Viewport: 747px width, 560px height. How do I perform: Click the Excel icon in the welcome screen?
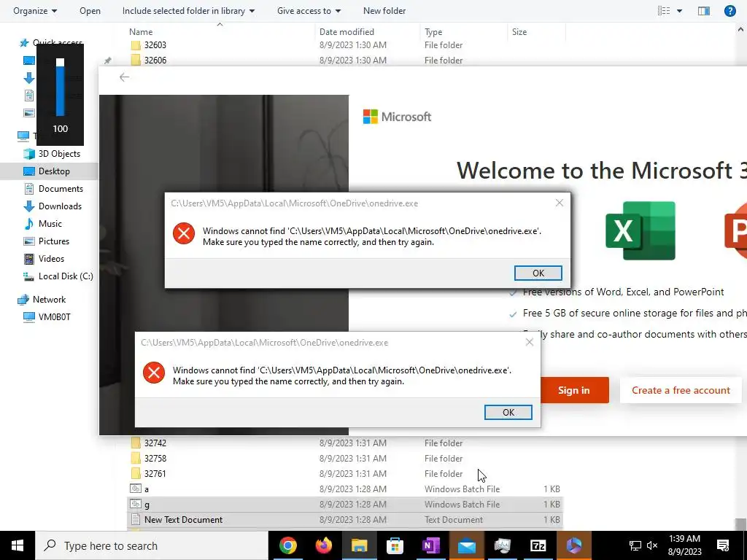(x=640, y=230)
